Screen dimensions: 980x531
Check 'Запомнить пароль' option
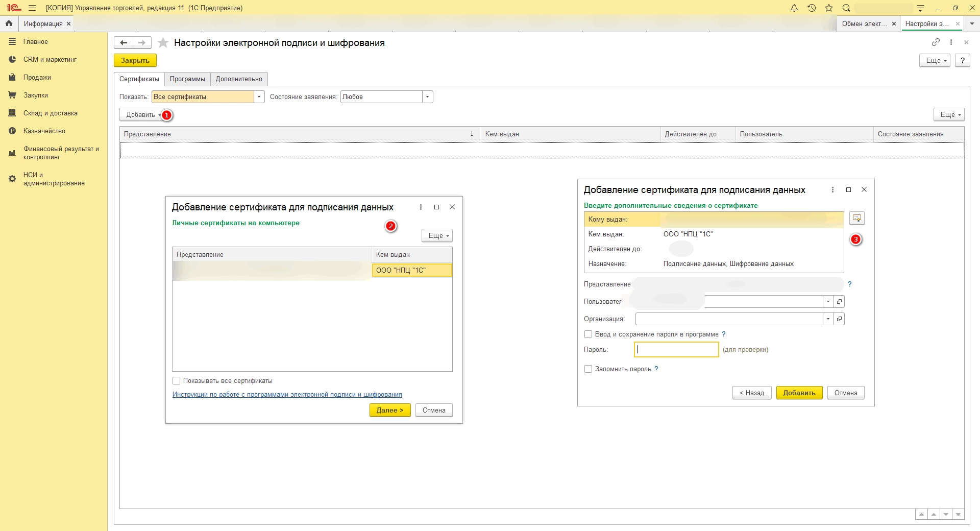tap(589, 369)
